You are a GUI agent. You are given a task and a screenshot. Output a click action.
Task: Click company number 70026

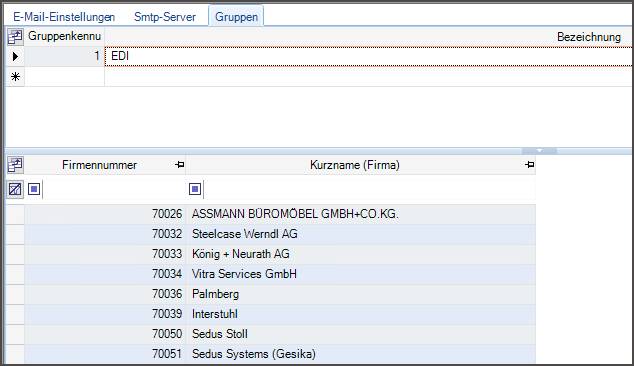[x=167, y=214]
